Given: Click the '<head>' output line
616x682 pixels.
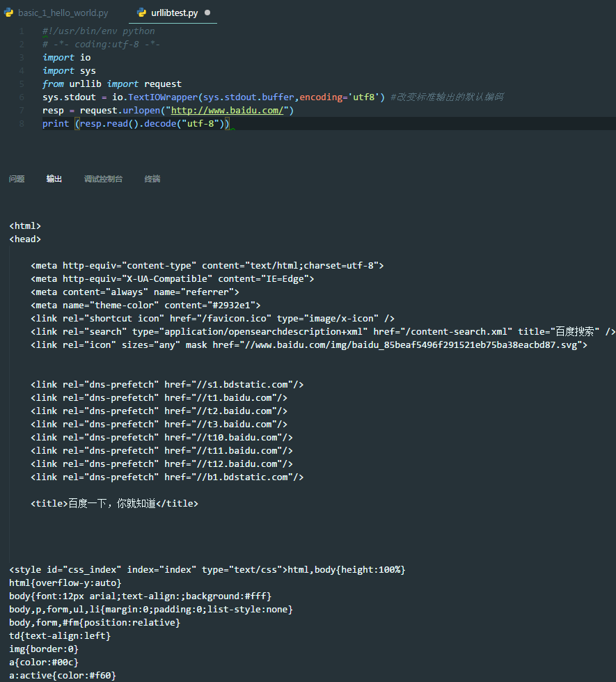Looking at the screenshot, I should point(25,239).
